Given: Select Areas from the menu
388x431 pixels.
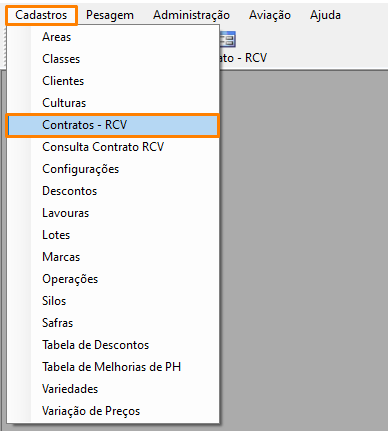Looking at the screenshot, I should [x=113, y=37].
